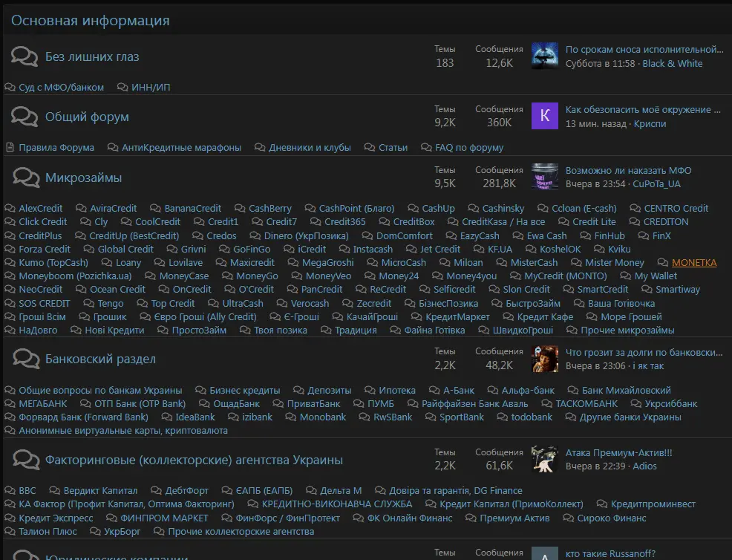Image resolution: width=732 pixels, height=560 pixels.
Task: Click the chat bubble icon beside Банковский раздел
Action: [25, 359]
